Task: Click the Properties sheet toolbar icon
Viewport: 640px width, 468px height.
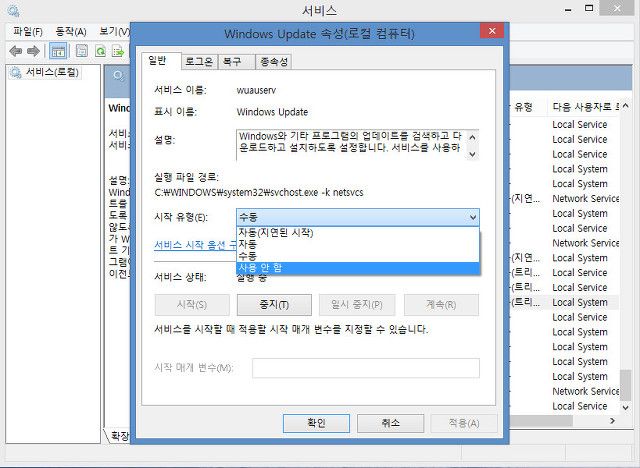Action: (x=82, y=51)
